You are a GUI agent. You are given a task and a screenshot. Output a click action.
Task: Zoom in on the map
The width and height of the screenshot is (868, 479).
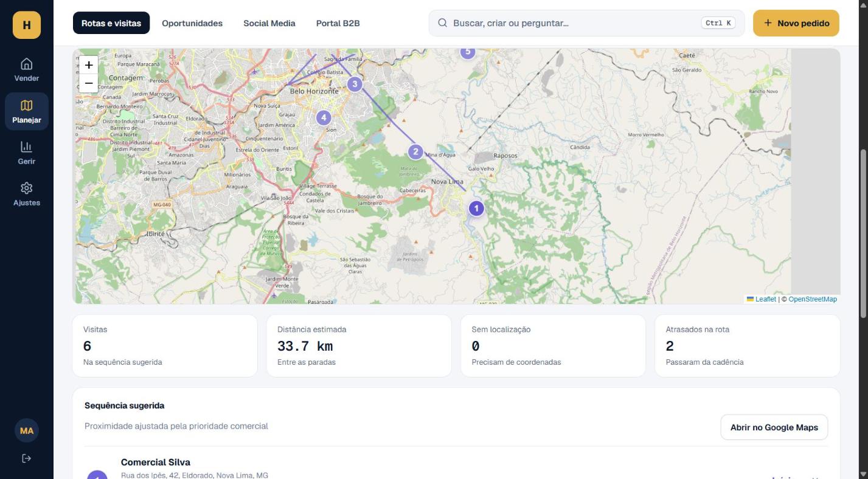tap(89, 65)
